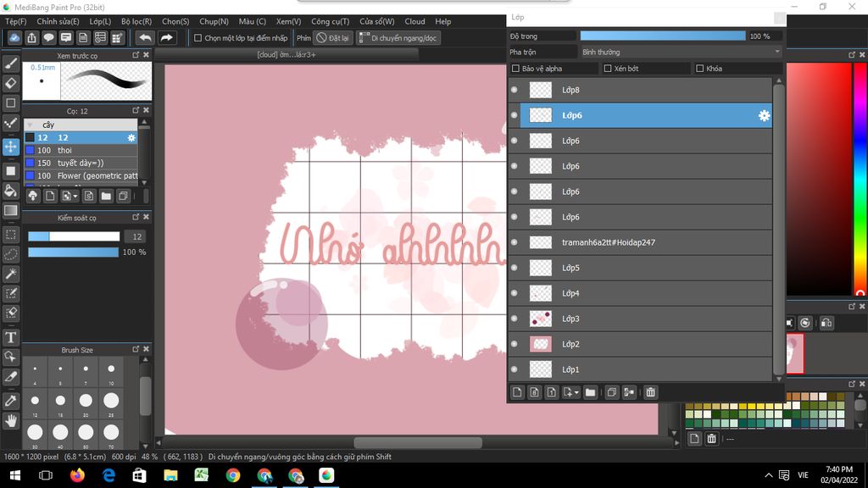Select the 100 thoi brush
868x488 pixels.
pos(81,150)
